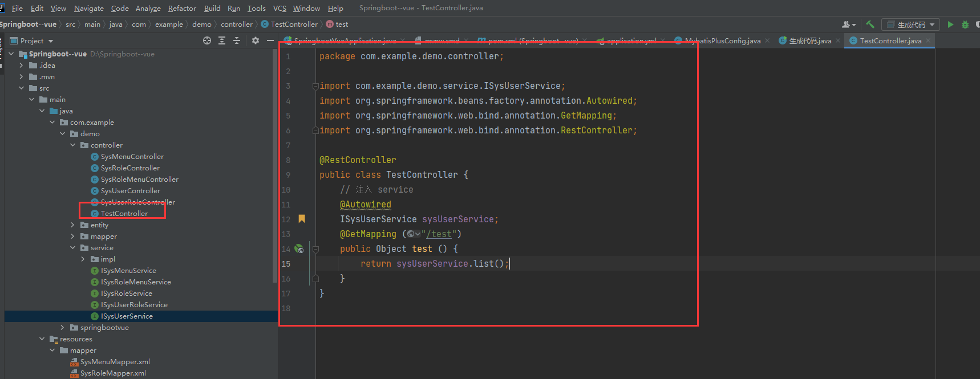Open the Build menu
The width and height of the screenshot is (980, 379).
212,8
